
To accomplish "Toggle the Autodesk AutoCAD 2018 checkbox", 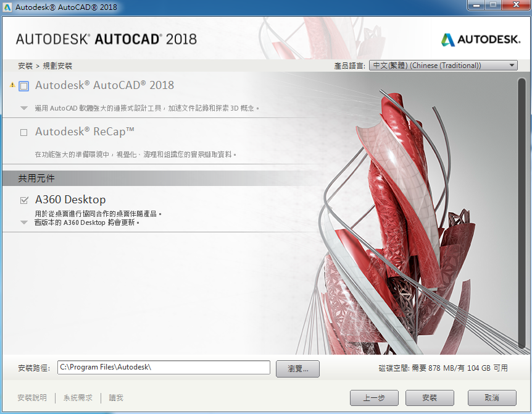I will pyautogui.click(x=23, y=86).
